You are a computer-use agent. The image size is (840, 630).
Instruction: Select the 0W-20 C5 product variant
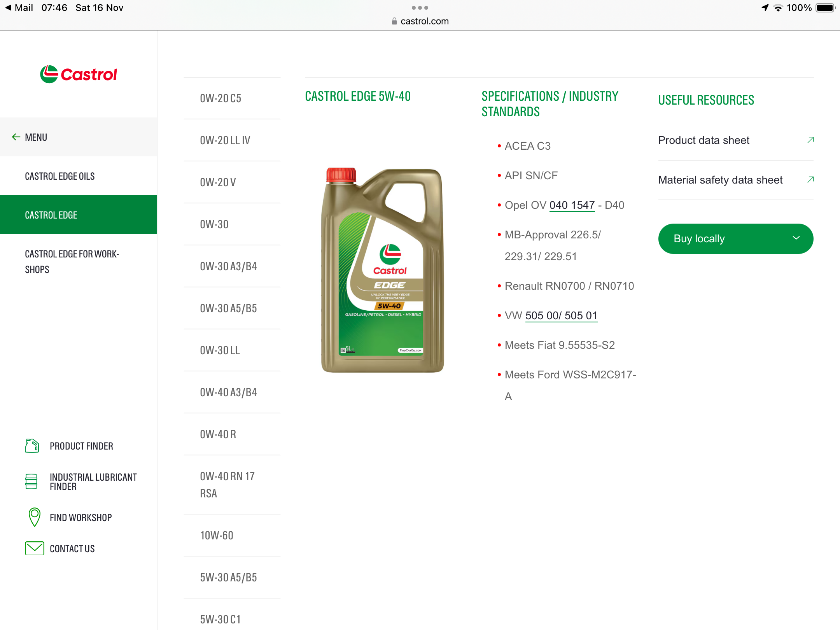(x=220, y=98)
